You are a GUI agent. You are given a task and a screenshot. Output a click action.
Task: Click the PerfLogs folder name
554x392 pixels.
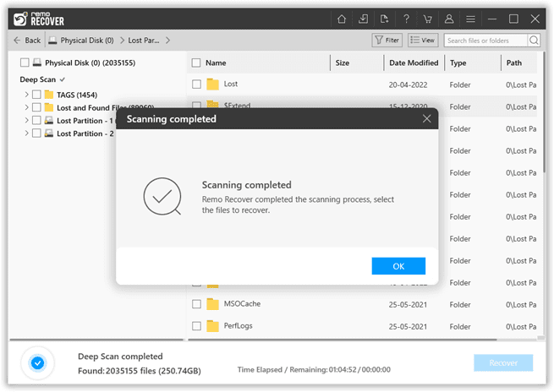(239, 325)
